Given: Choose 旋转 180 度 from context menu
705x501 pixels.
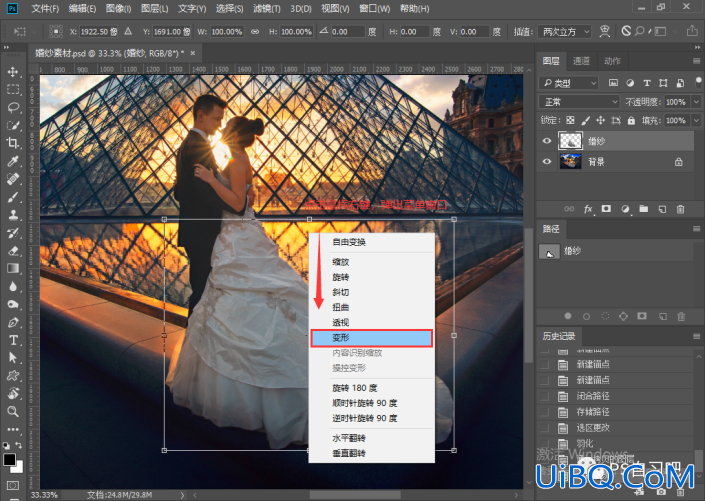Looking at the screenshot, I should tap(371, 388).
